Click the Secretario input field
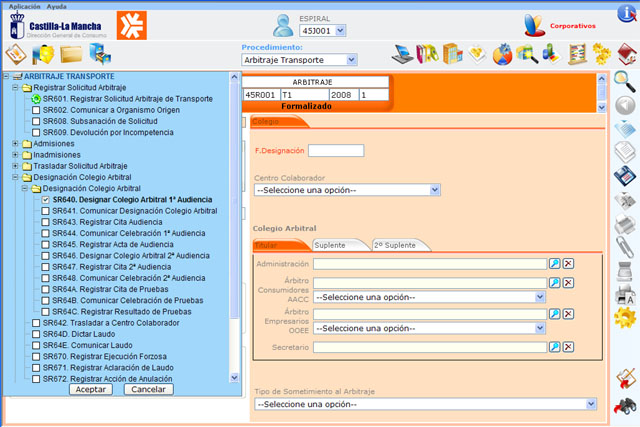 tap(430, 347)
